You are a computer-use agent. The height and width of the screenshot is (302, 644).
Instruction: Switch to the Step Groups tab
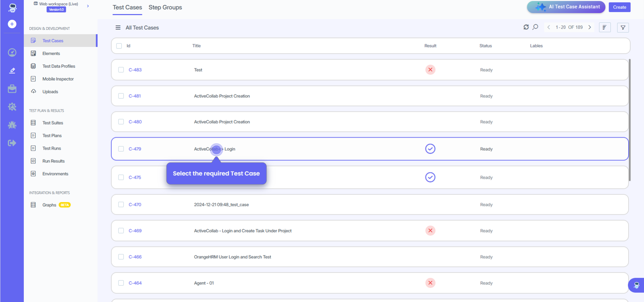coord(165,7)
